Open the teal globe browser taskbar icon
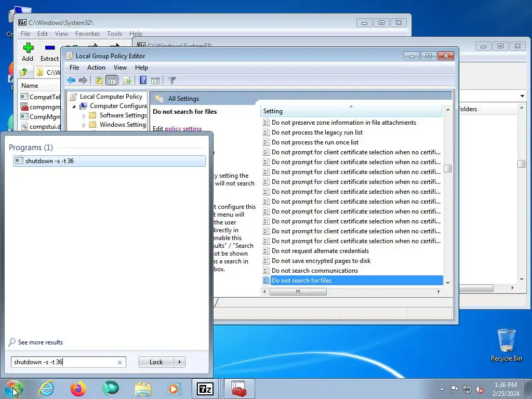Viewport: 532px width, 399px height. (111, 389)
